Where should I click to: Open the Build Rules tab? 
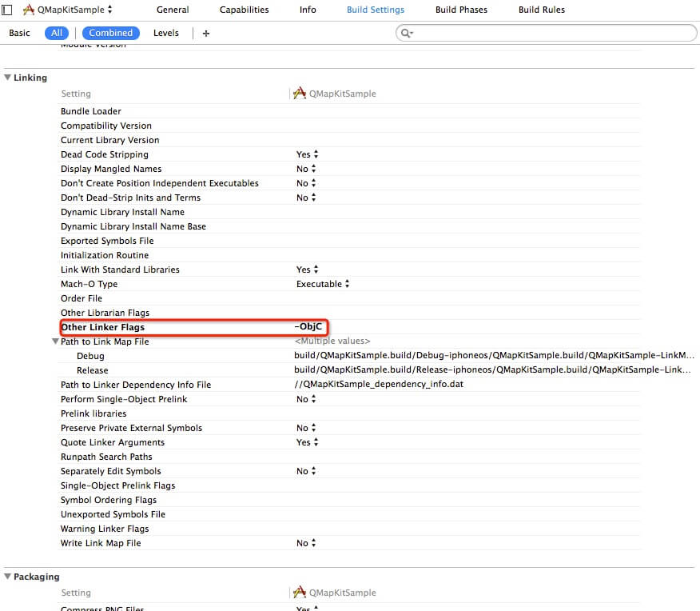[542, 10]
